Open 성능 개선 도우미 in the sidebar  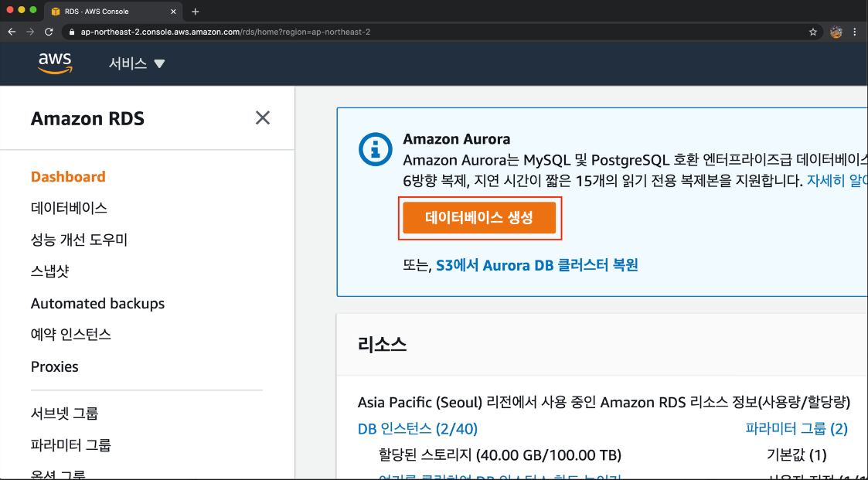[79, 240]
